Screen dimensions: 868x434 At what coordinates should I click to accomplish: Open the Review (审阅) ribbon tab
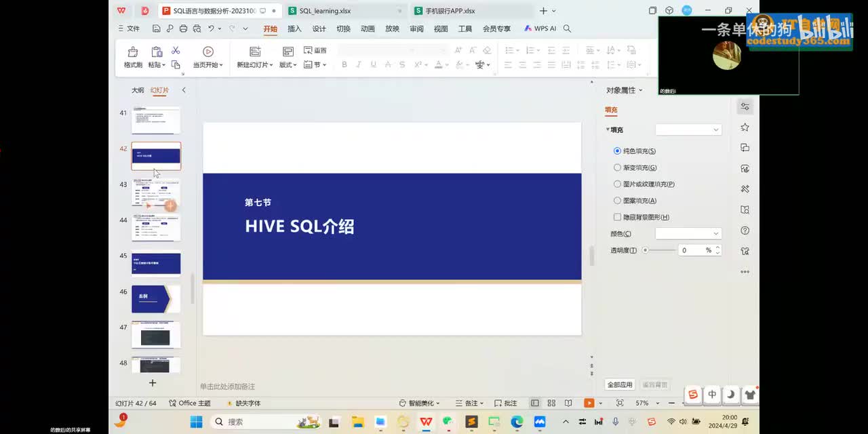click(x=416, y=28)
